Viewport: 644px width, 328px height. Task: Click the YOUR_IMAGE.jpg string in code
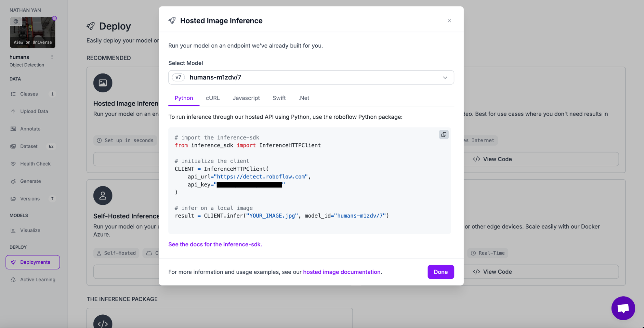(272, 216)
